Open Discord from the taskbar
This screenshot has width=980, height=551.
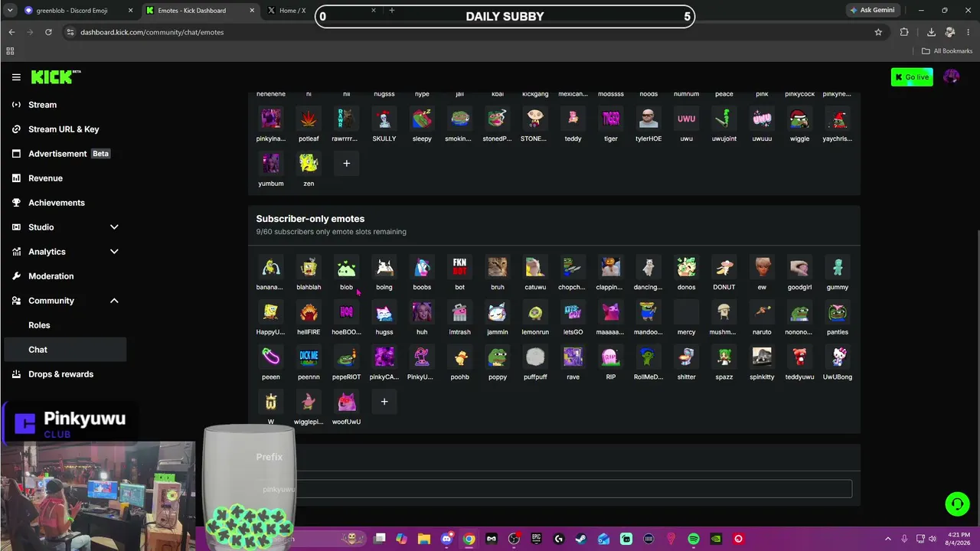(x=447, y=539)
